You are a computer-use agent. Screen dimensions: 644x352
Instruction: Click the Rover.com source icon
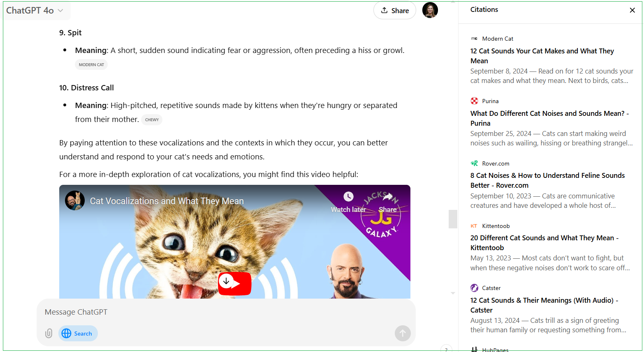pyautogui.click(x=474, y=163)
